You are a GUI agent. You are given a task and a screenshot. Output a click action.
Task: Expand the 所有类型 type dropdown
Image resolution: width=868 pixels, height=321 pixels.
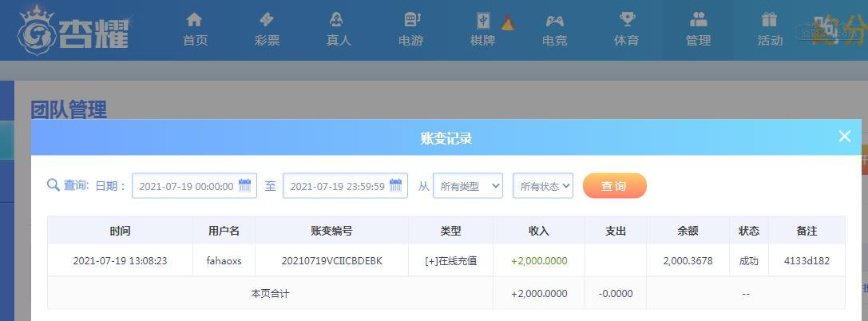[468, 186]
